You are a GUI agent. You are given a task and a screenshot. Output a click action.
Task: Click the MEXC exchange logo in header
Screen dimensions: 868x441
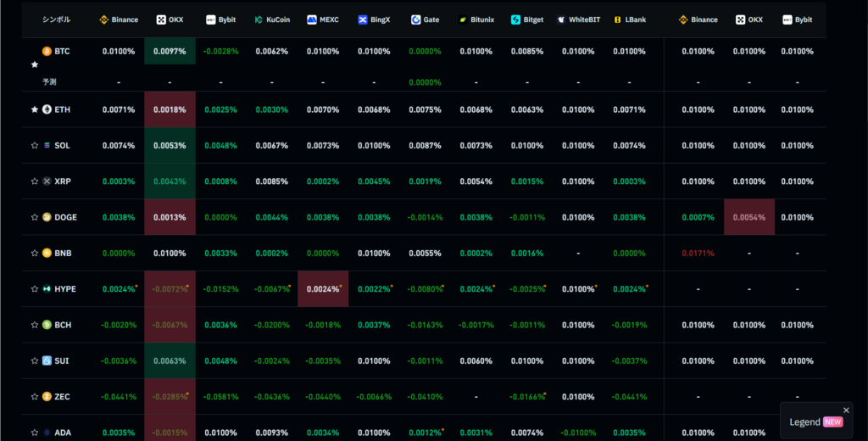pos(312,20)
